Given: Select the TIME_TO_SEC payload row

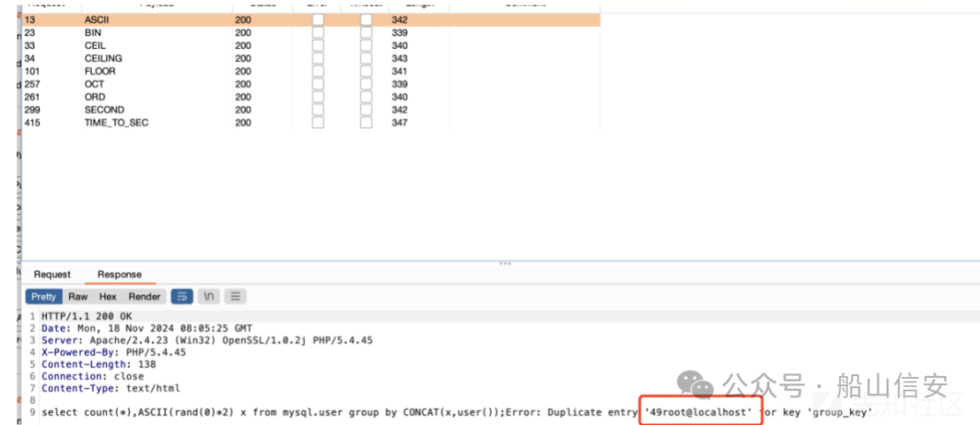Looking at the screenshot, I should [x=311, y=123].
